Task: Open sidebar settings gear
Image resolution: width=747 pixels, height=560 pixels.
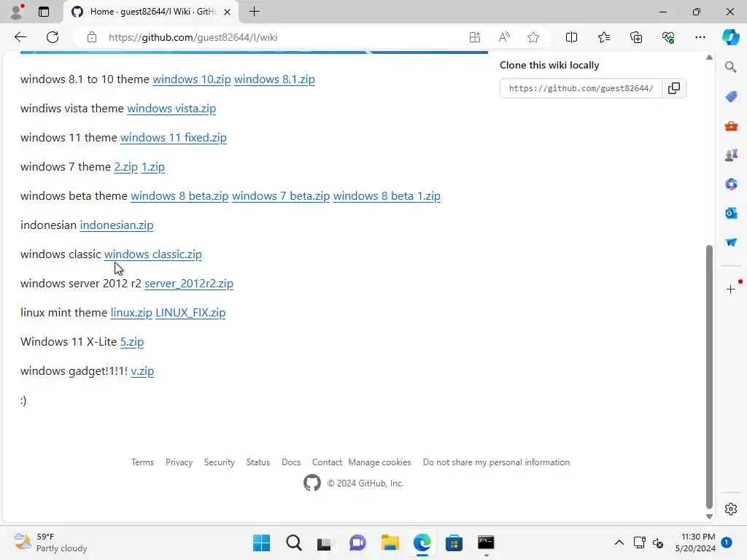Action: click(731, 509)
